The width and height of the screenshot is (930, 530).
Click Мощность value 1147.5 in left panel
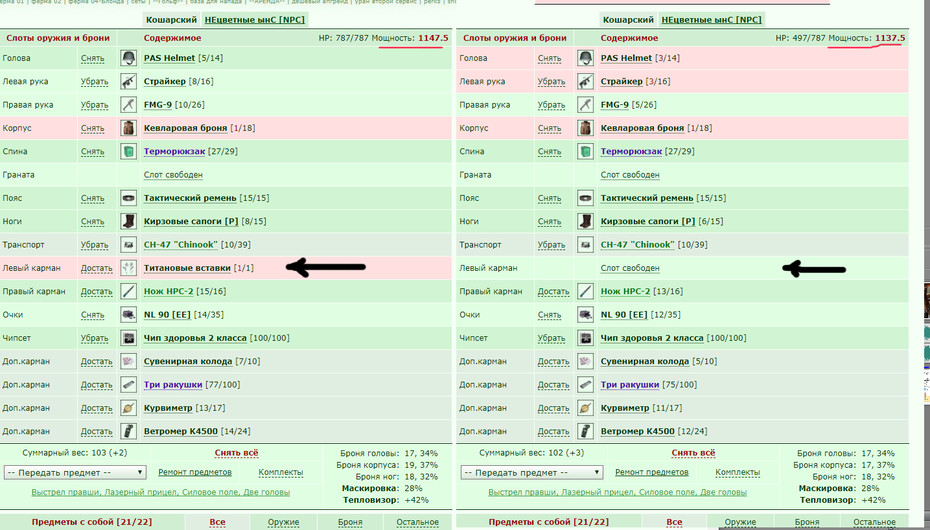(433, 38)
